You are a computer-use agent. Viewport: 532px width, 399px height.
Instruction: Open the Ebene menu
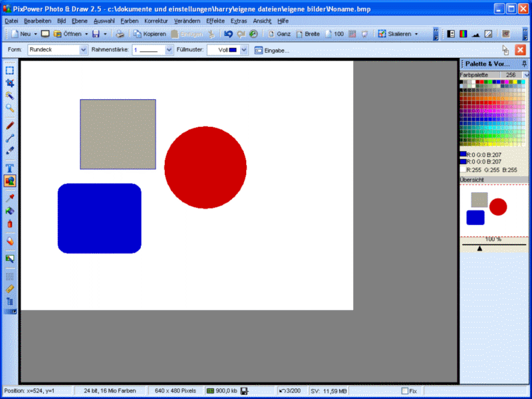(x=79, y=21)
